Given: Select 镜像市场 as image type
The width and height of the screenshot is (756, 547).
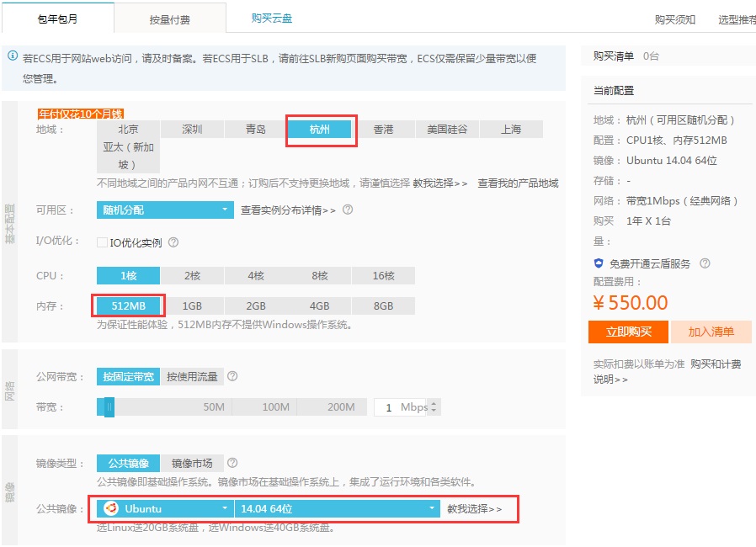Looking at the screenshot, I should coord(192,463).
